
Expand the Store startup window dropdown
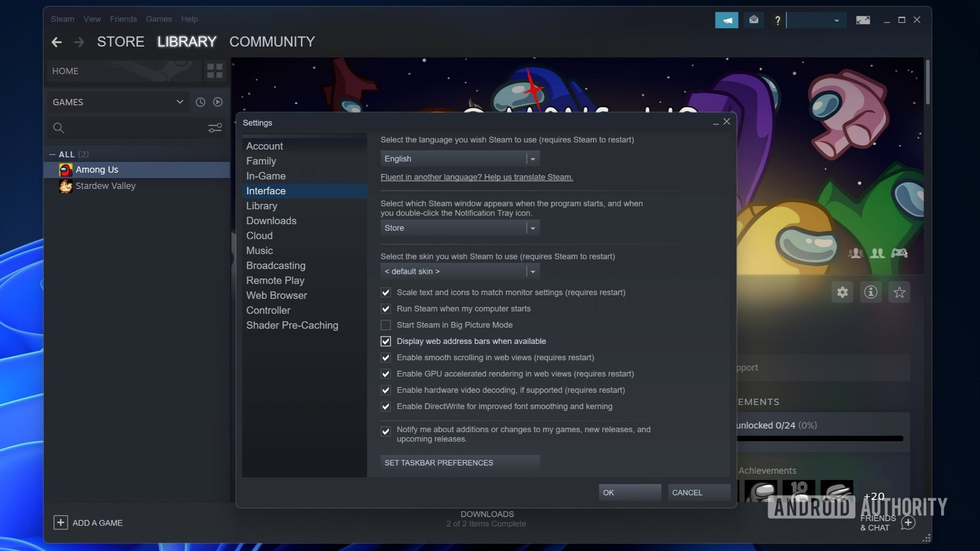(459, 228)
